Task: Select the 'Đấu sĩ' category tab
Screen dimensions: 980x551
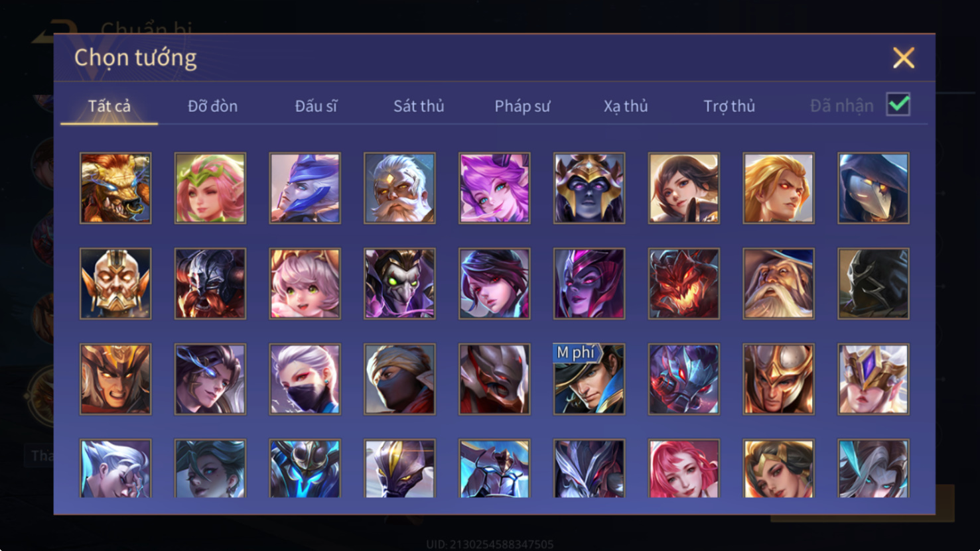Action: pos(316,106)
